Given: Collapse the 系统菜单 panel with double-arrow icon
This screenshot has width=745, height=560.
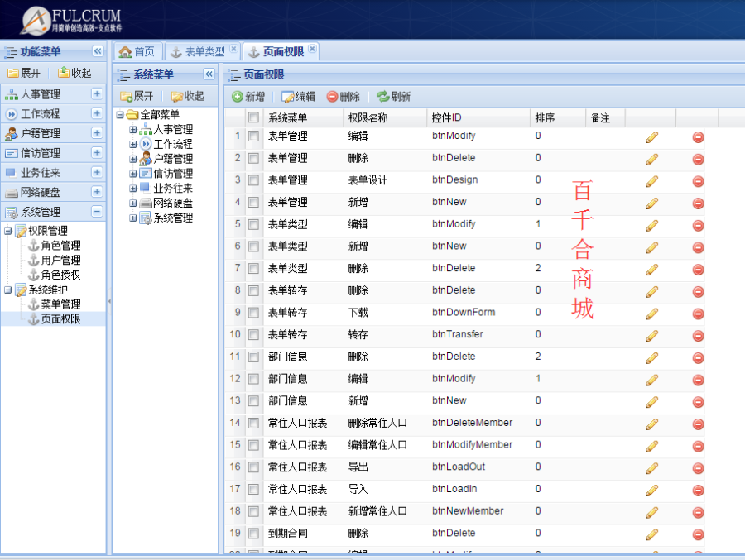Looking at the screenshot, I should 209,74.
